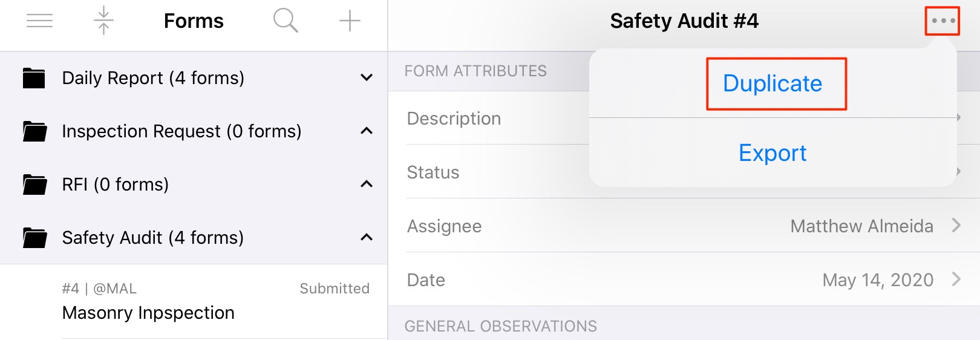This screenshot has width=980, height=340.
Task: Collapse the Safety Audit chevron
Action: [x=367, y=237]
